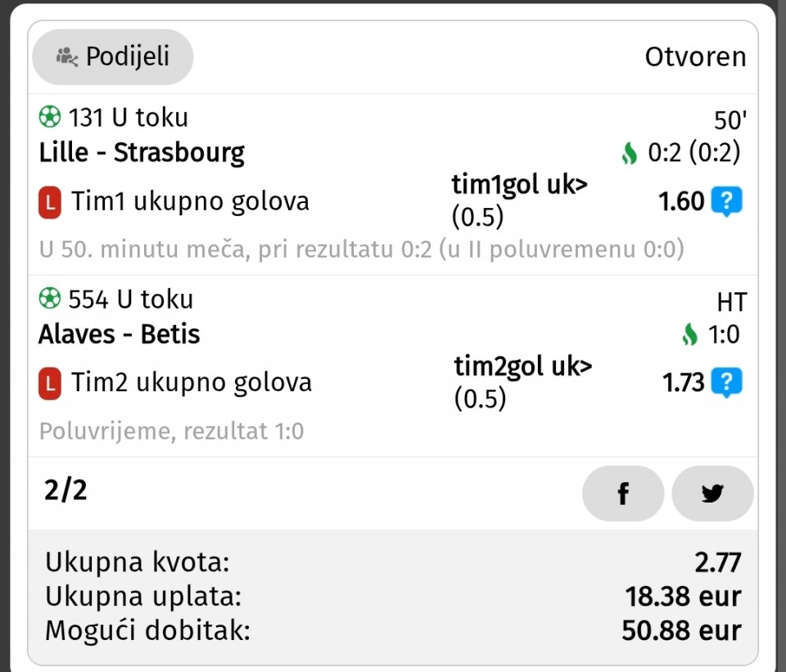Click the red L badge for Tim2
The height and width of the screenshot is (672, 786).
click(50, 384)
